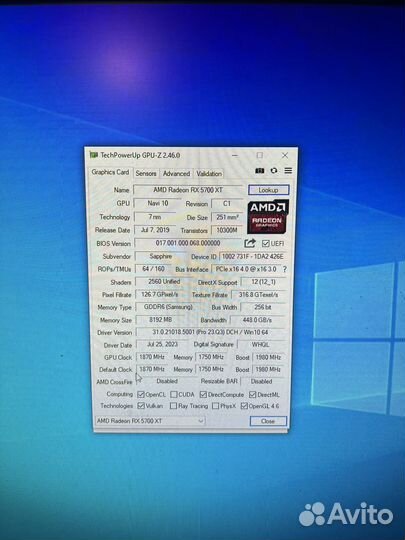The width and height of the screenshot is (405, 540).
Task: Click the Transistors value 10300M
Action: (227, 230)
